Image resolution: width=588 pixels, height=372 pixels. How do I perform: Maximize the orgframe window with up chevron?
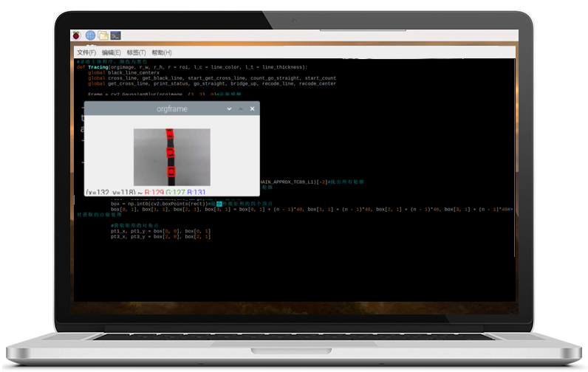pyautogui.click(x=241, y=108)
